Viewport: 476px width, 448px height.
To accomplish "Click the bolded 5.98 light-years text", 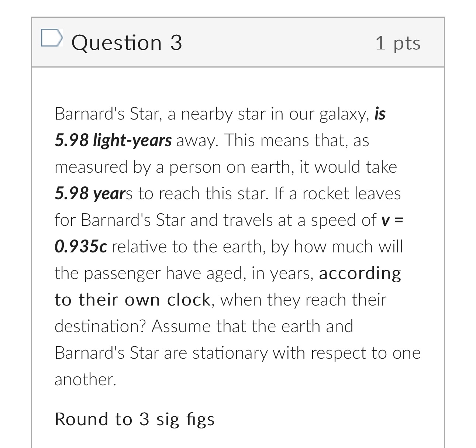I will (x=113, y=140).
